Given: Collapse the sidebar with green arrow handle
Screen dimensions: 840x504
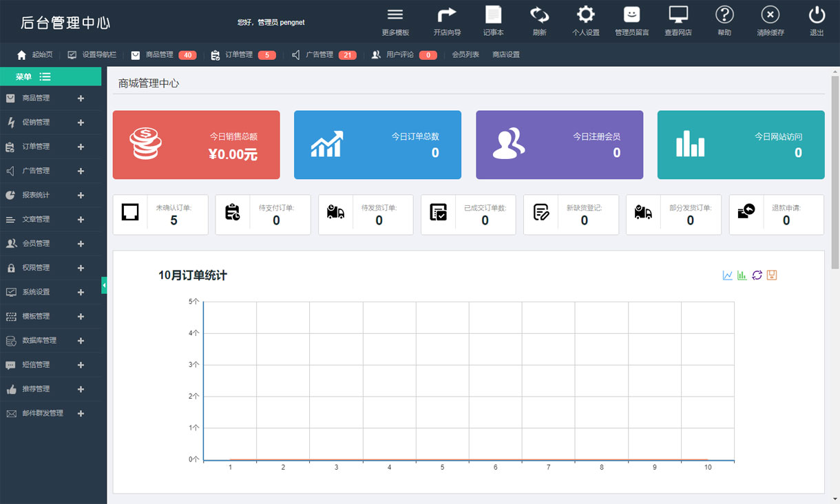Looking at the screenshot, I should [104, 285].
